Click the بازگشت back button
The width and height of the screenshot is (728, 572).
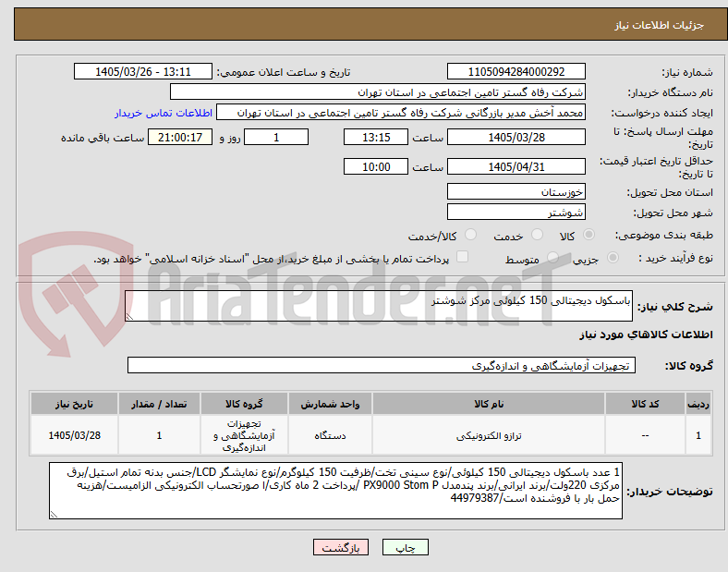(341, 548)
